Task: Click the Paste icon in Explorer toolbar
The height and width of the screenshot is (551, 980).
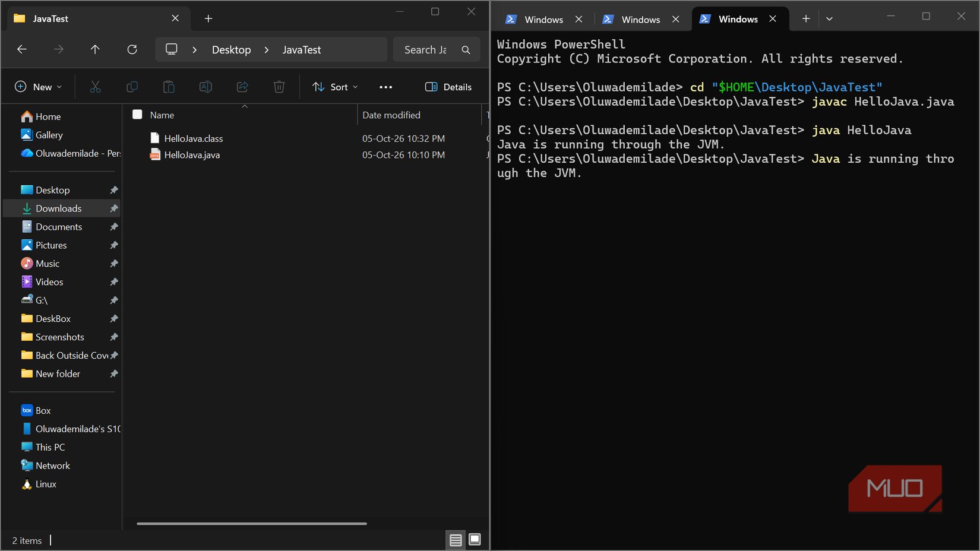Action: (x=169, y=87)
